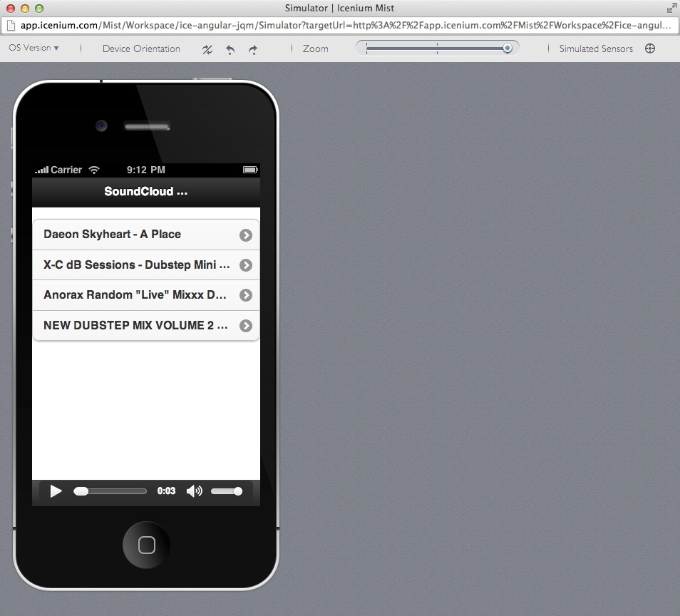Adjust the audio volume slider
This screenshot has height=616, width=680.
click(x=227, y=491)
